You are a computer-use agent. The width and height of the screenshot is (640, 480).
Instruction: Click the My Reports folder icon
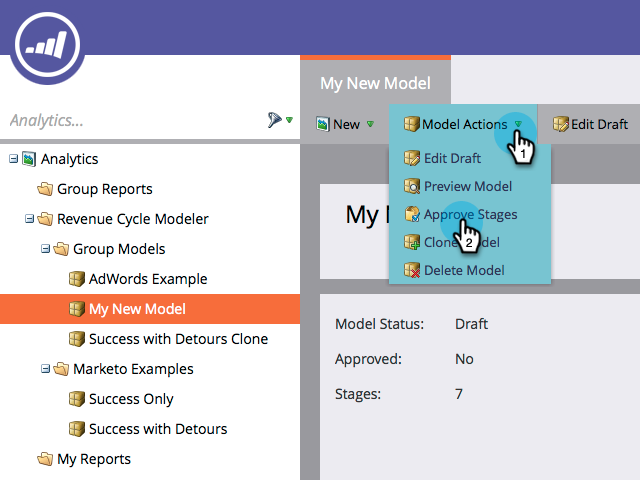[x=45, y=459]
